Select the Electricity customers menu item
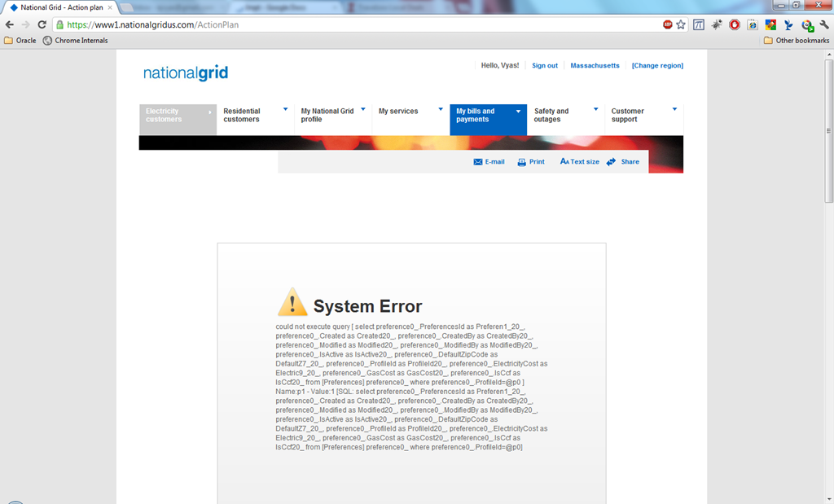This screenshot has height=504, width=834. tap(178, 120)
